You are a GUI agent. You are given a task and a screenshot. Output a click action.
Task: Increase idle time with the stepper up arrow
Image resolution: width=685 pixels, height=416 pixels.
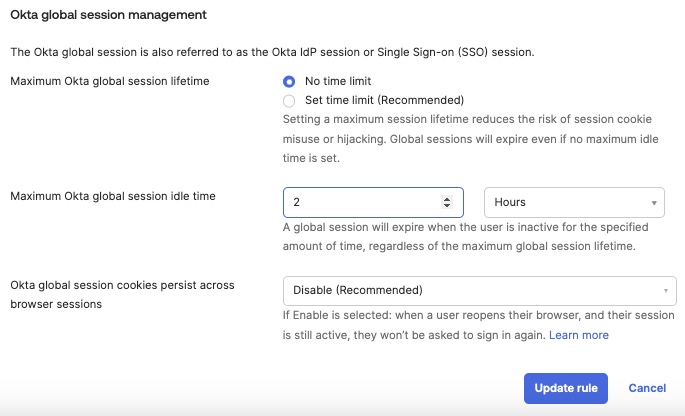pyautogui.click(x=446, y=198)
